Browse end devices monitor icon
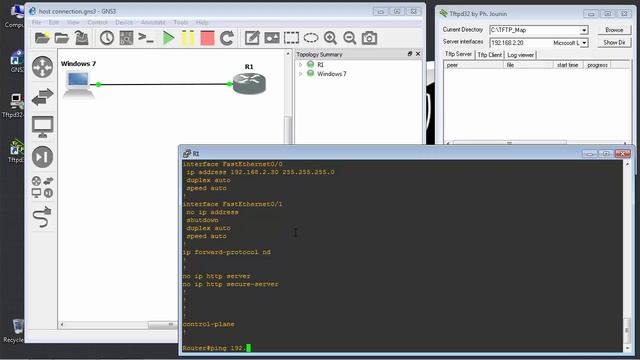 click(42, 127)
